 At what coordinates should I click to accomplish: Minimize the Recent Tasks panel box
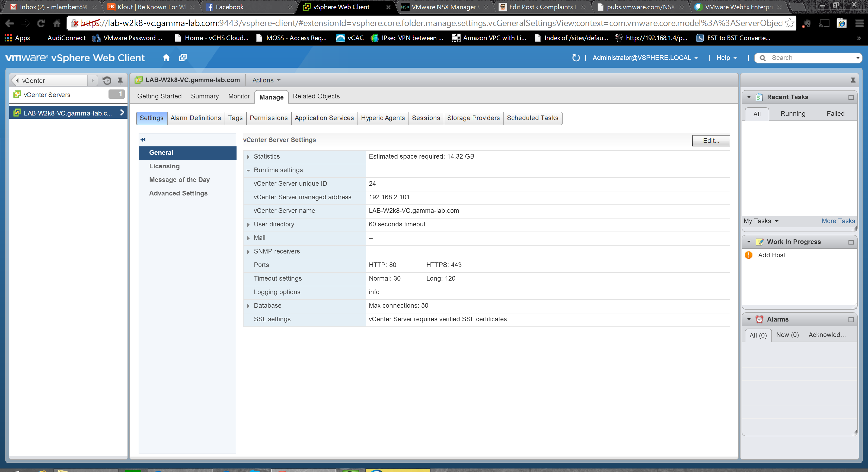click(x=851, y=97)
